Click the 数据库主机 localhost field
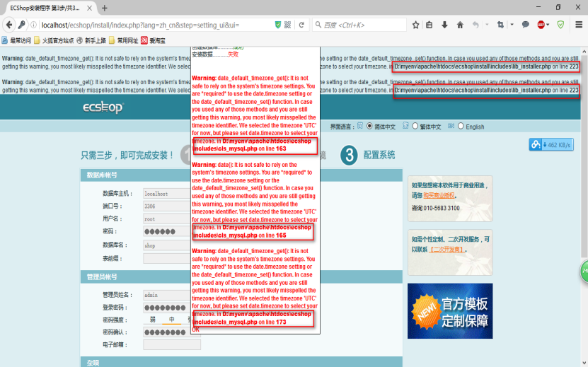Image resolution: width=588 pixels, height=367 pixels. (167, 194)
